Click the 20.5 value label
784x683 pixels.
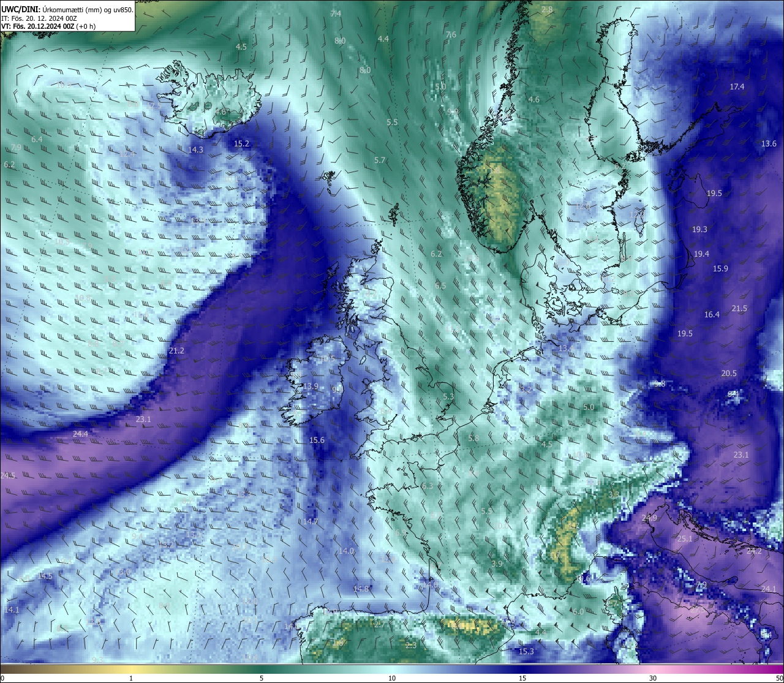coord(729,374)
